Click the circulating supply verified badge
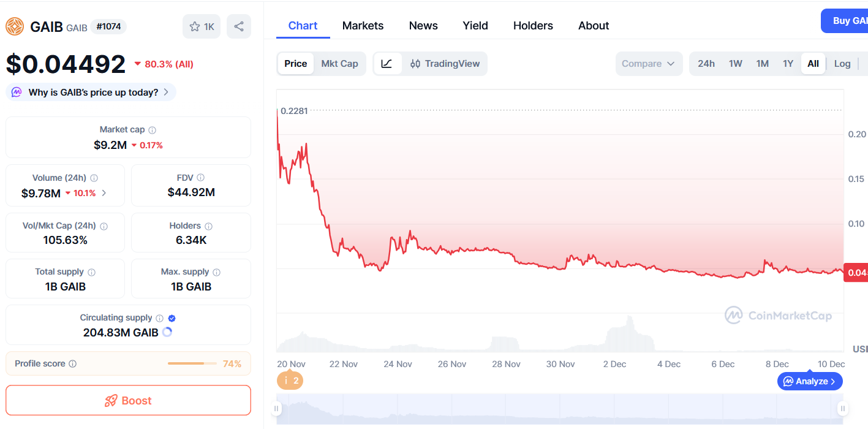This screenshot has width=868, height=429. tap(172, 318)
